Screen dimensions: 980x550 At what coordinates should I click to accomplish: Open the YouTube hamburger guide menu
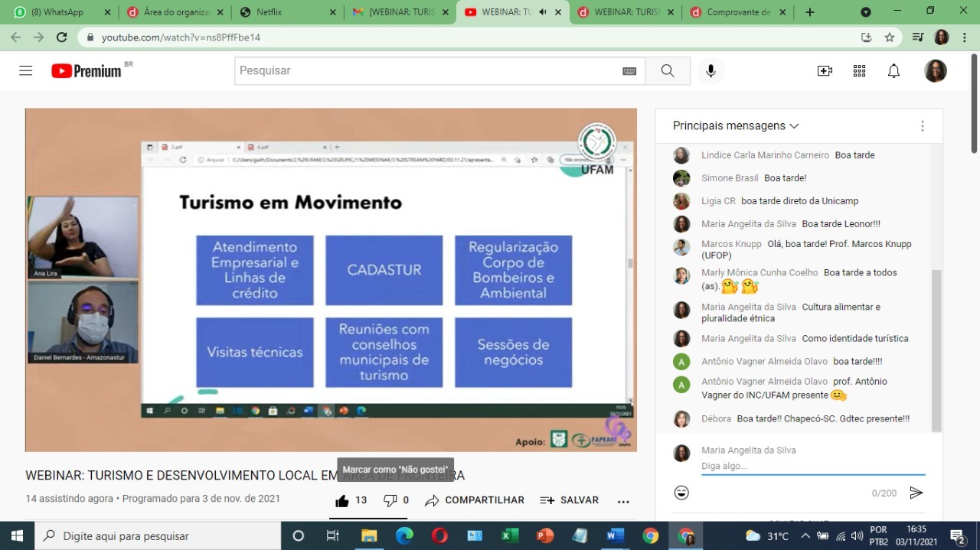click(26, 70)
